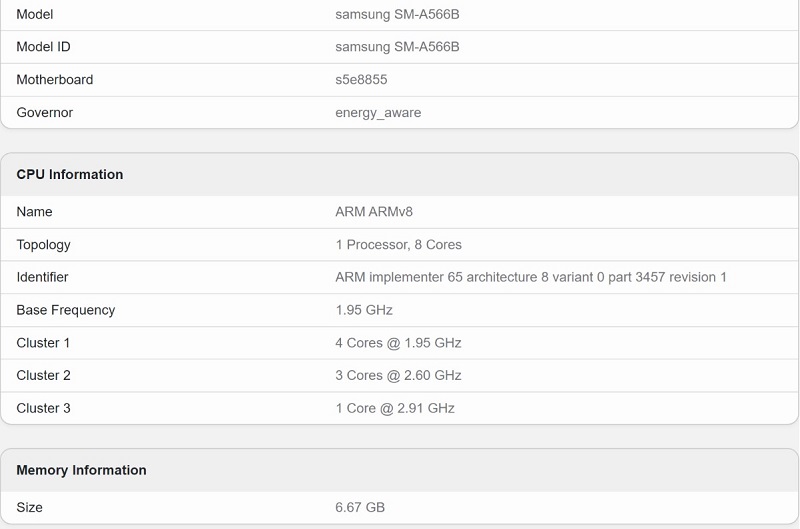Select the 'Cluster 2' label
Screen dimensions: 800x529
click(43, 375)
